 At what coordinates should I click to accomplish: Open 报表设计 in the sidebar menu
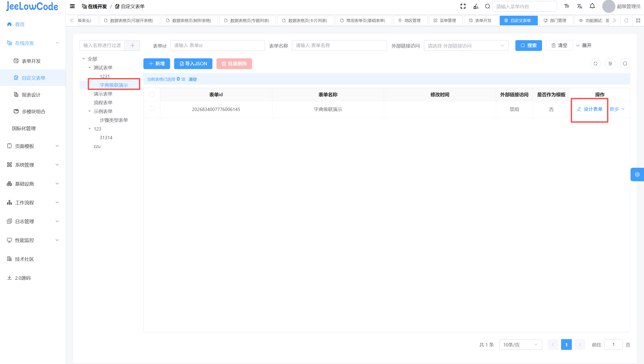click(31, 95)
